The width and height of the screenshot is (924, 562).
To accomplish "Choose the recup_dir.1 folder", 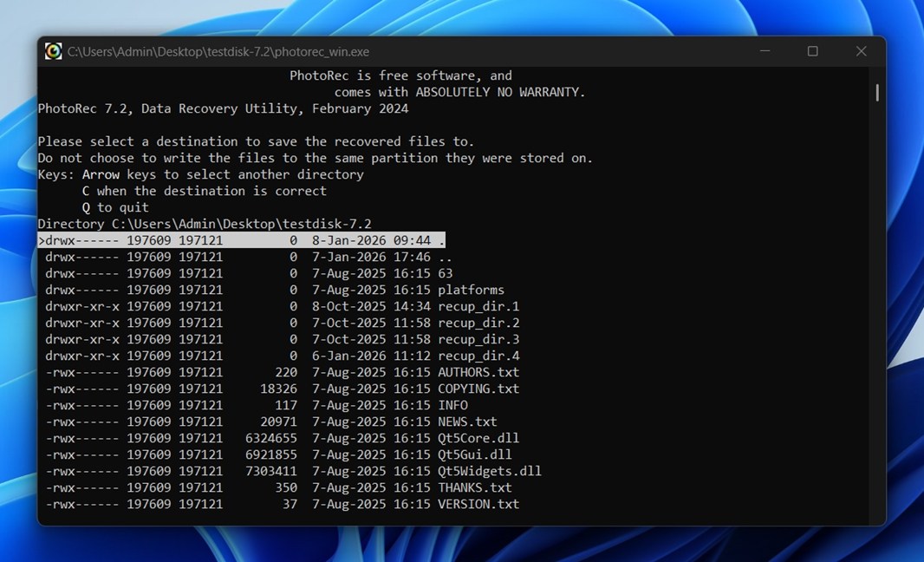I will tap(478, 306).
